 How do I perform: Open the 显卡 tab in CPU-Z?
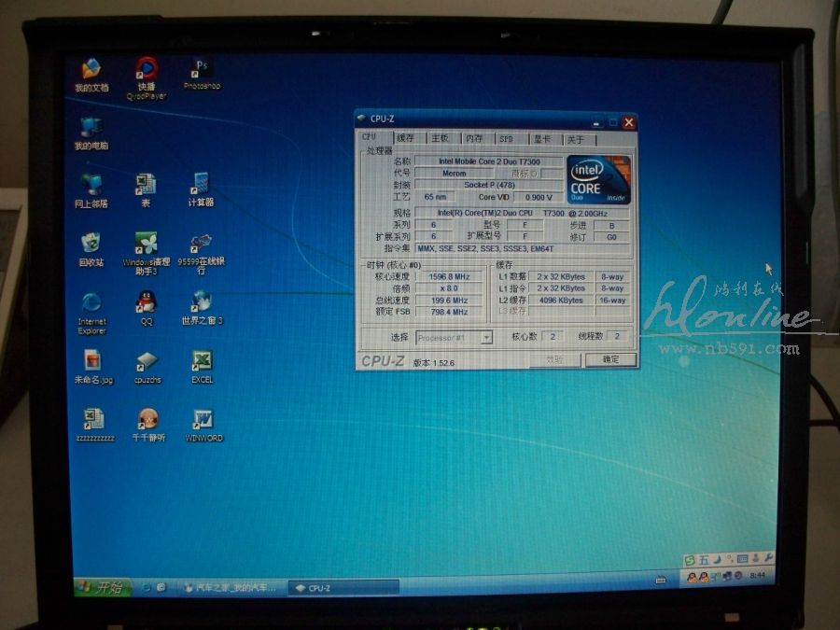pyautogui.click(x=546, y=139)
